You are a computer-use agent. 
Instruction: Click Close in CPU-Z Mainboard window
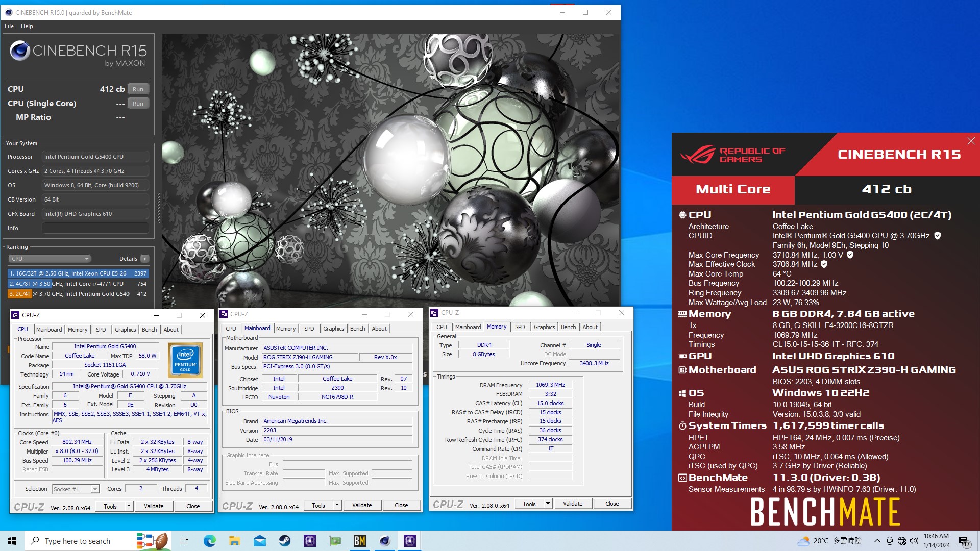click(x=401, y=505)
